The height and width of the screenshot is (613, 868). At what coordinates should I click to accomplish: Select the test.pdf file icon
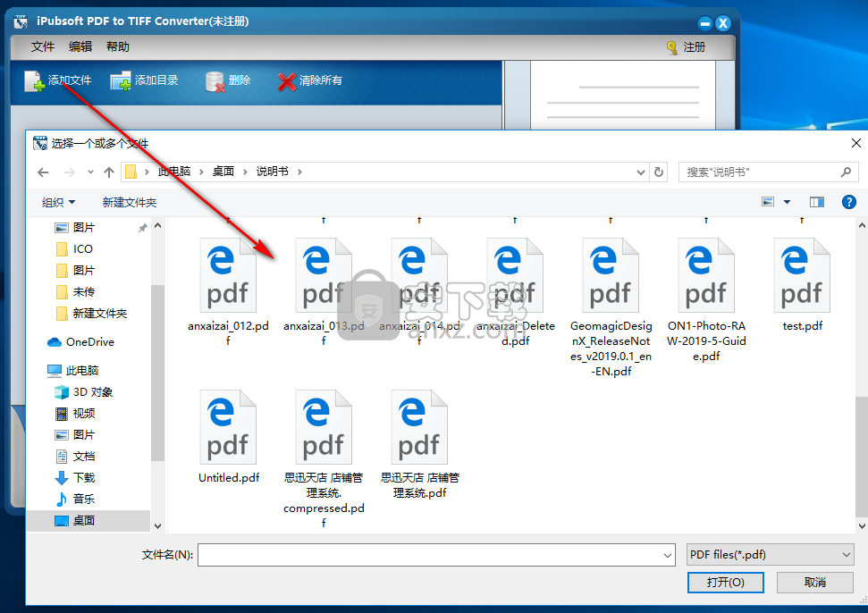click(x=802, y=275)
